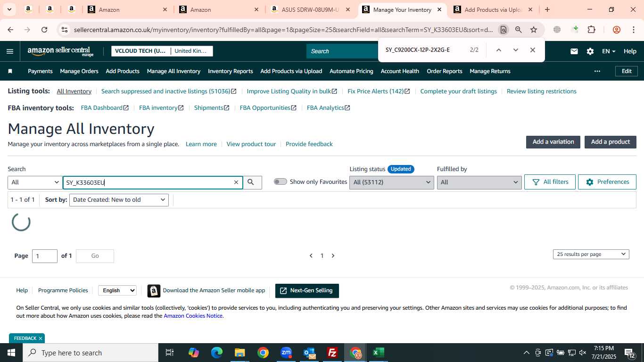This screenshot has height=362, width=644.
Task: Open the EN language selector in header
Action: pyautogui.click(x=609, y=51)
